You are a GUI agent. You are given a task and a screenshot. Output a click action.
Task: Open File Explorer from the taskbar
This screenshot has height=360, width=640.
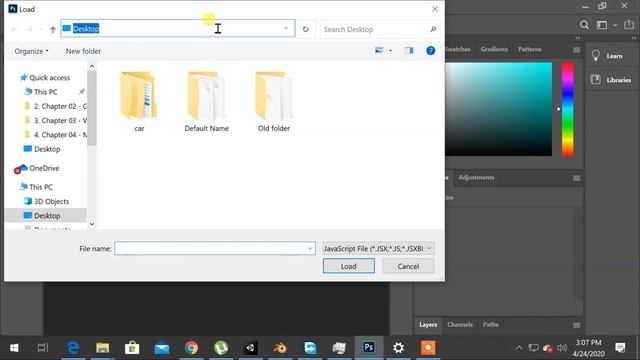(102, 348)
